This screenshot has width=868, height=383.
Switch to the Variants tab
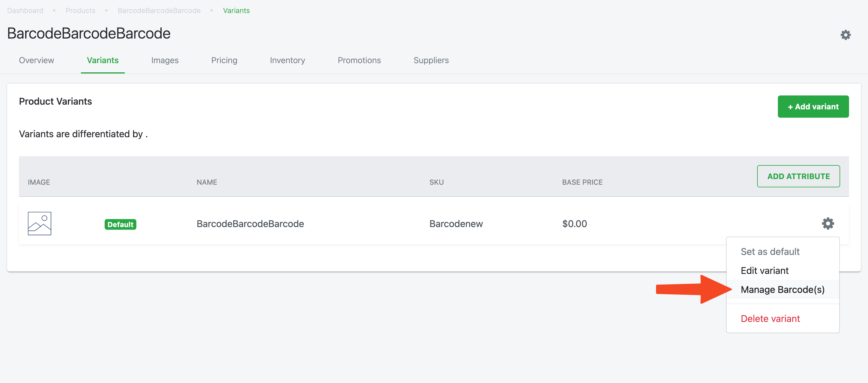pyautogui.click(x=103, y=60)
